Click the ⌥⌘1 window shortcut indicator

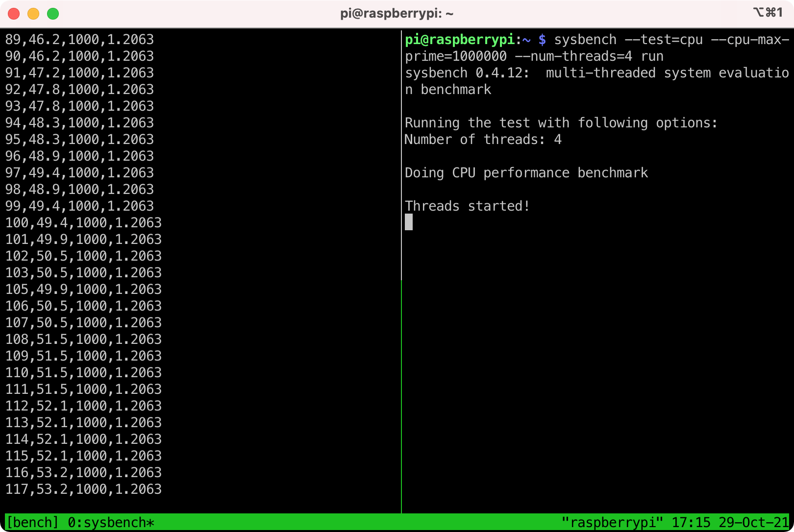pos(768,13)
